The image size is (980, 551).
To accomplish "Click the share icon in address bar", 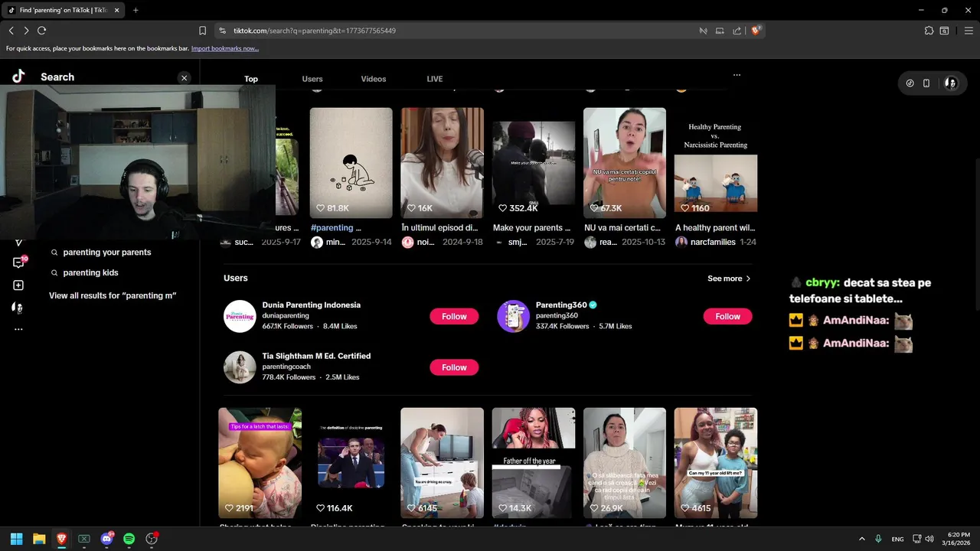I will pyautogui.click(x=737, y=31).
